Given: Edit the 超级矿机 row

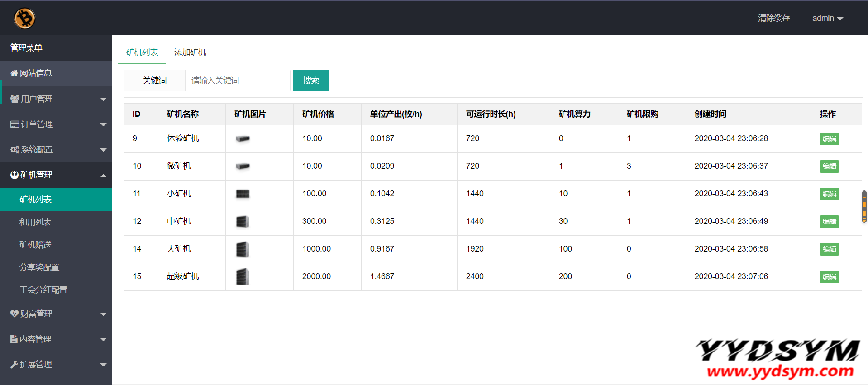Looking at the screenshot, I should (829, 276).
